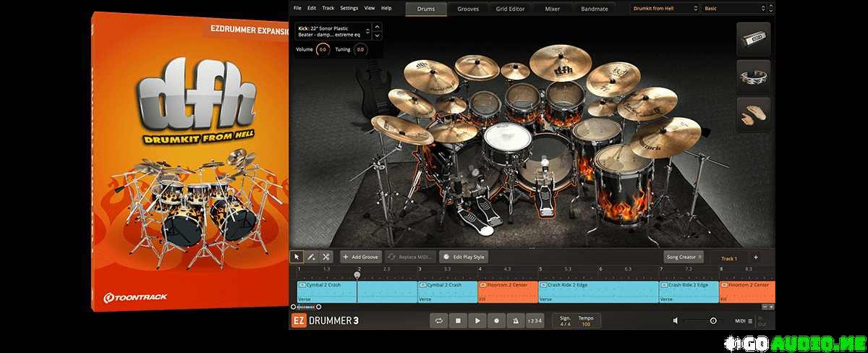Add a new track with plus icon
Image resolution: width=868 pixels, height=353 pixels.
pyautogui.click(x=755, y=257)
